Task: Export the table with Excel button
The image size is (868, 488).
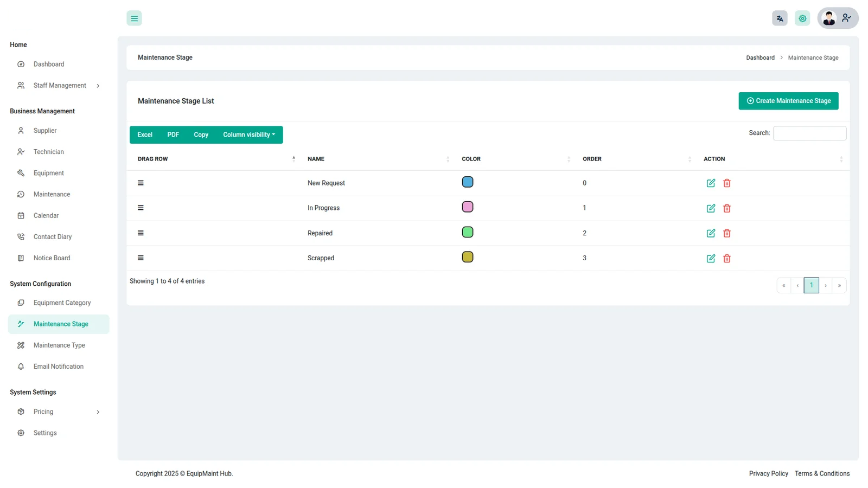Action: (x=145, y=135)
